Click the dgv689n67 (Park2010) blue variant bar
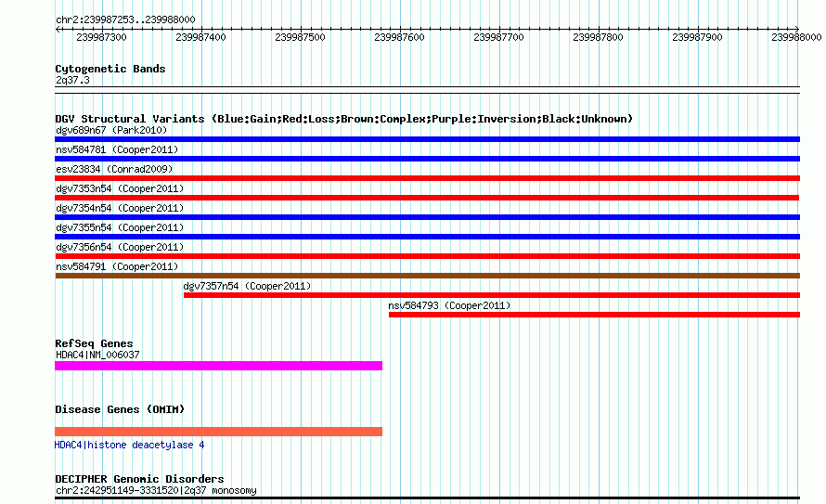 tap(427, 139)
